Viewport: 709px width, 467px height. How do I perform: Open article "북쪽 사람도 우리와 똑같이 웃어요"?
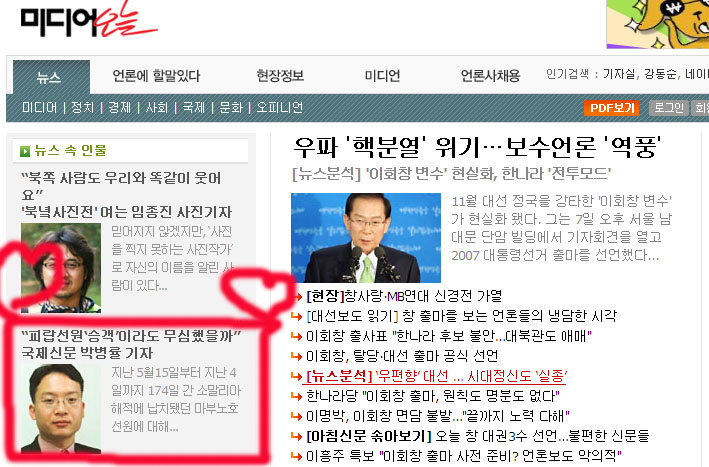pos(121,186)
